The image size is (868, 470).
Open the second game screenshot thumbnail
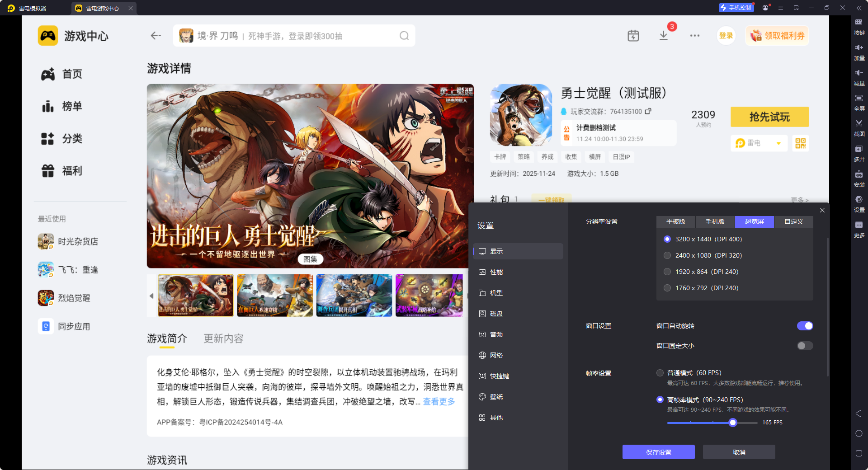(274, 296)
